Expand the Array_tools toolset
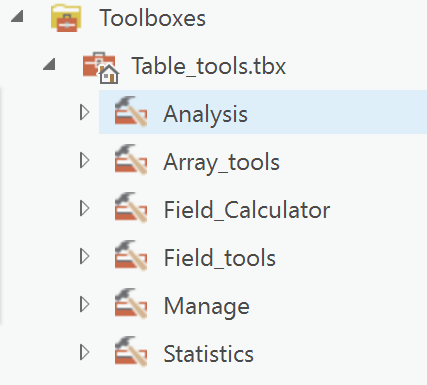 pyautogui.click(x=85, y=160)
